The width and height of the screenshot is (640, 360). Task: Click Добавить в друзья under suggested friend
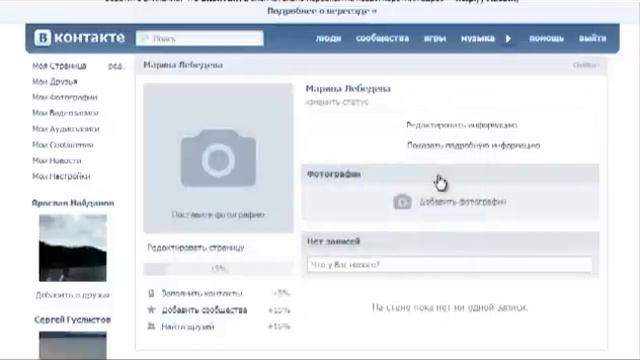(73, 295)
